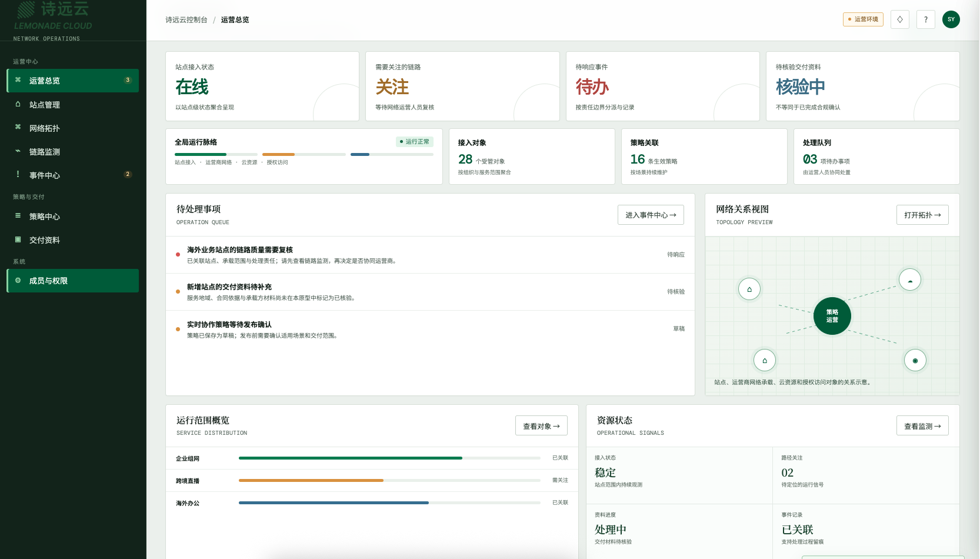The width and height of the screenshot is (980, 559).
Task: Go to 网络拓扑 page
Action: (x=73, y=128)
